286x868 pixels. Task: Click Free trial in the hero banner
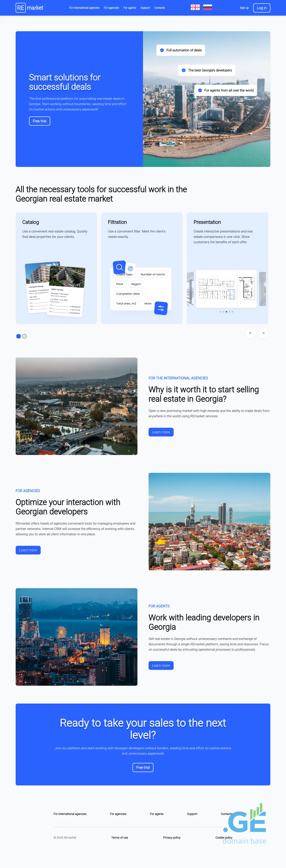(x=40, y=121)
